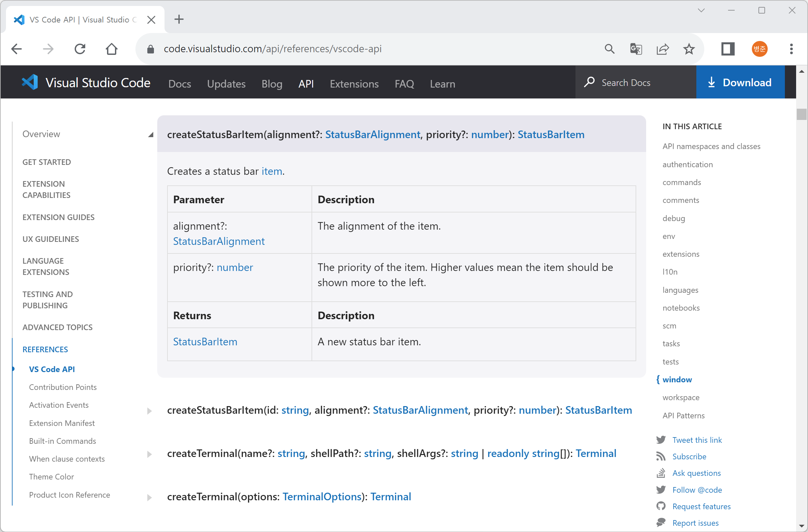Click the blue Download button
The width and height of the screenshot is (808, 532).
[740, 82]
